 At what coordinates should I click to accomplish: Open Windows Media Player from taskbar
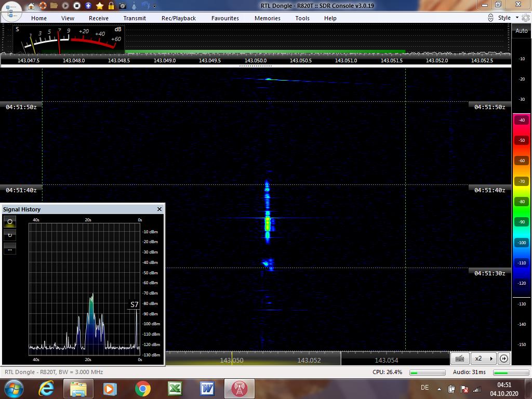pos(110,389)
